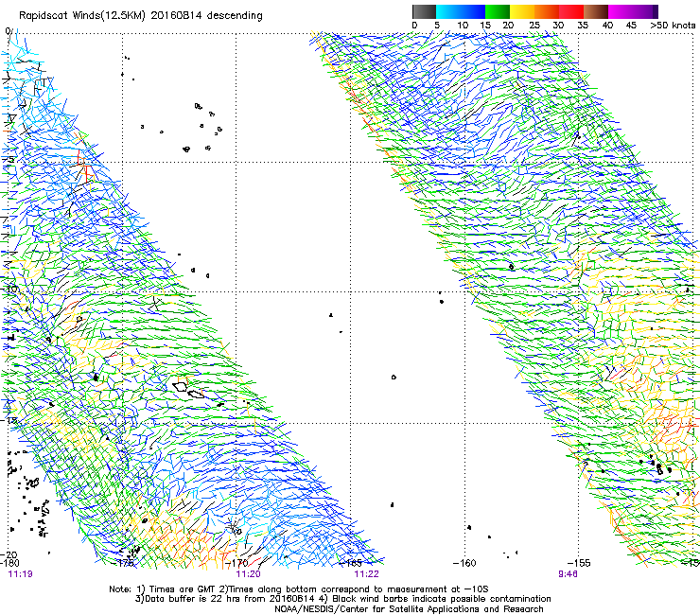Click the gray 0–5 knots legend segment
Viewport: 700px width, 615px height.
pyautogui.click(x=424, y=11)
